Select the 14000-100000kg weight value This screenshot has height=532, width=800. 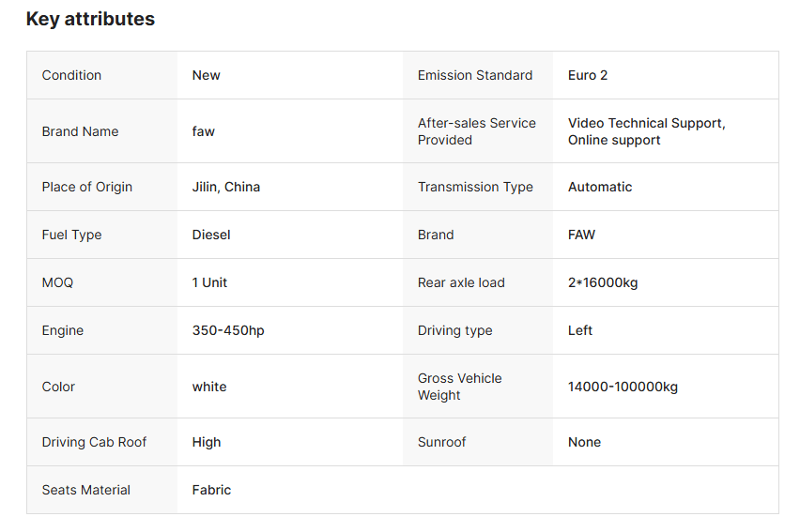[x=623, y=387]
